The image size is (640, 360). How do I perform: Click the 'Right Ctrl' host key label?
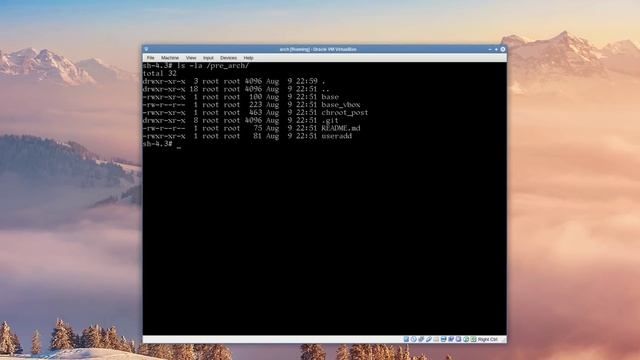point(487,339)
